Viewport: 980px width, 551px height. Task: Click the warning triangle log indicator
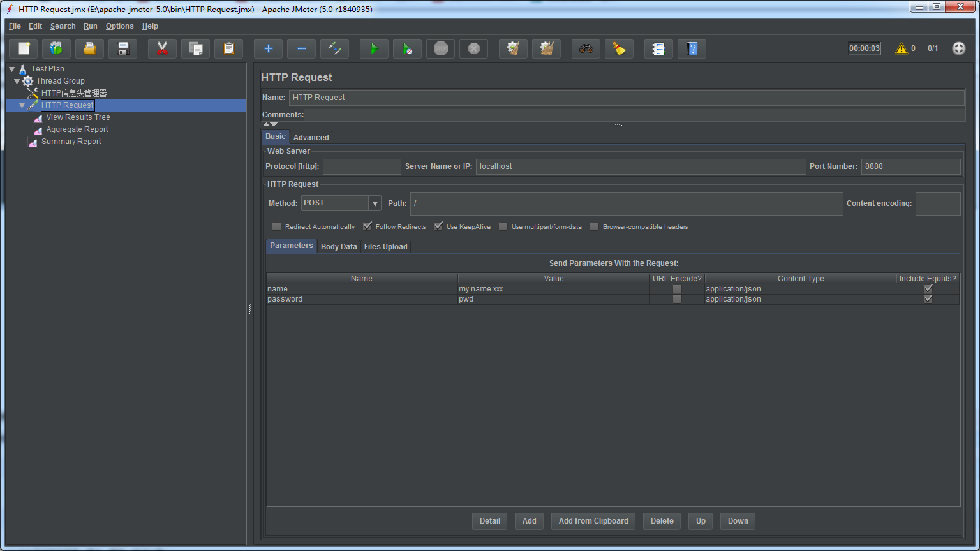[901, 48]
